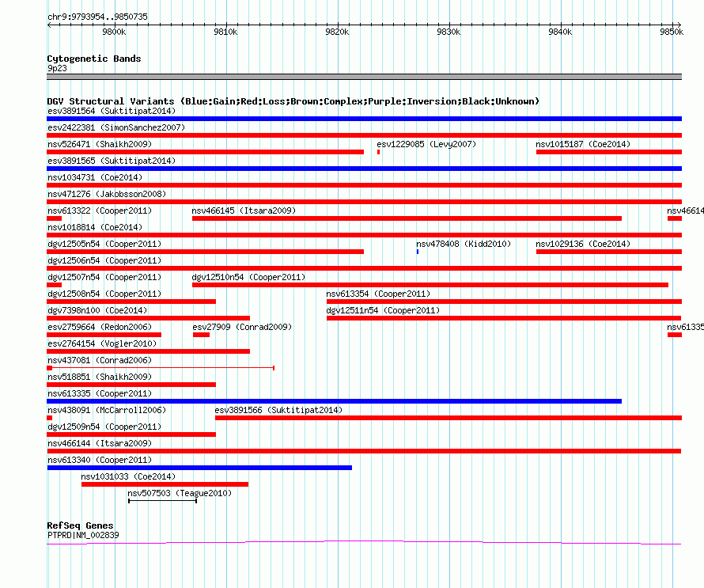Click nsv471276 (Jakobsson2008) label
Image resolution: width=704 pixels, height=588 pixels.
click(x=107, y=194)
